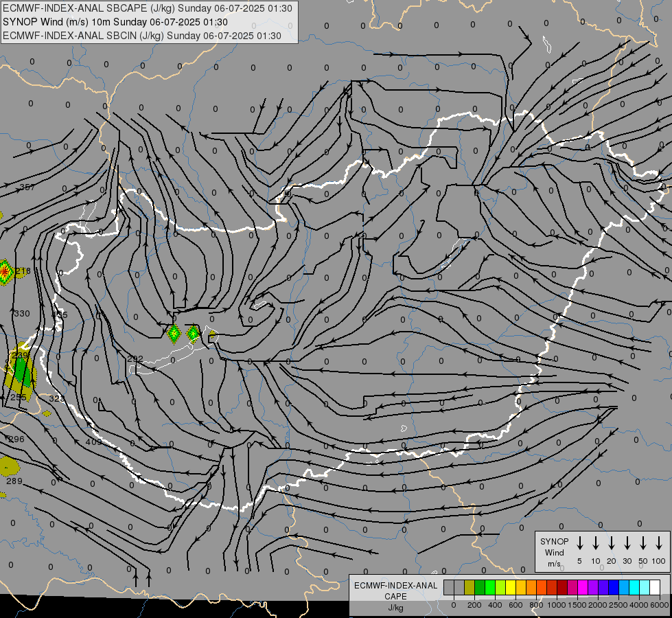The image size is (672, 618).
Task: Pick the dark green swatch after the 200 tick
Action: point(480,587)
